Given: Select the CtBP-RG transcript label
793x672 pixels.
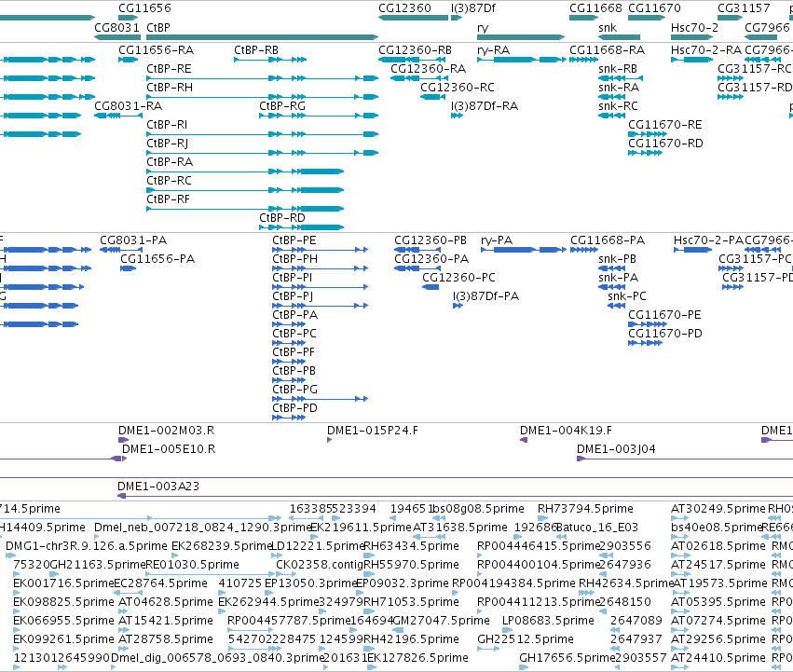Looking at the screenshot, I should 282,106.
